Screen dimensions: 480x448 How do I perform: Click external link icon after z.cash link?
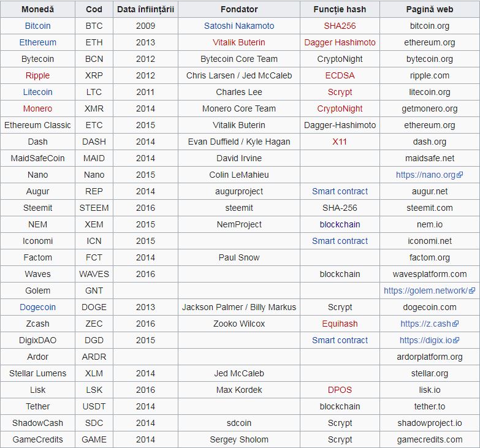point(455,324)
